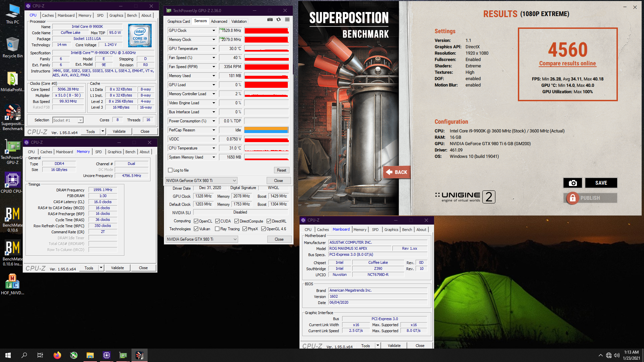Switch to CPU-Z taskbar icon

[x=106, y=355]
